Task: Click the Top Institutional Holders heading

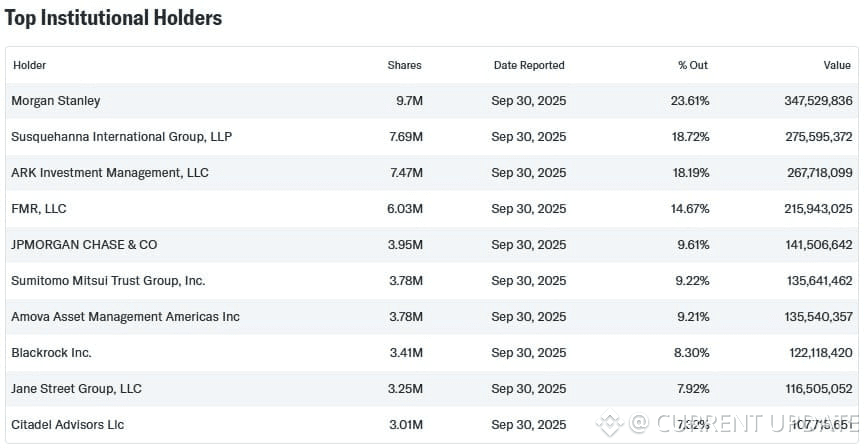Action: coord(114,18)
